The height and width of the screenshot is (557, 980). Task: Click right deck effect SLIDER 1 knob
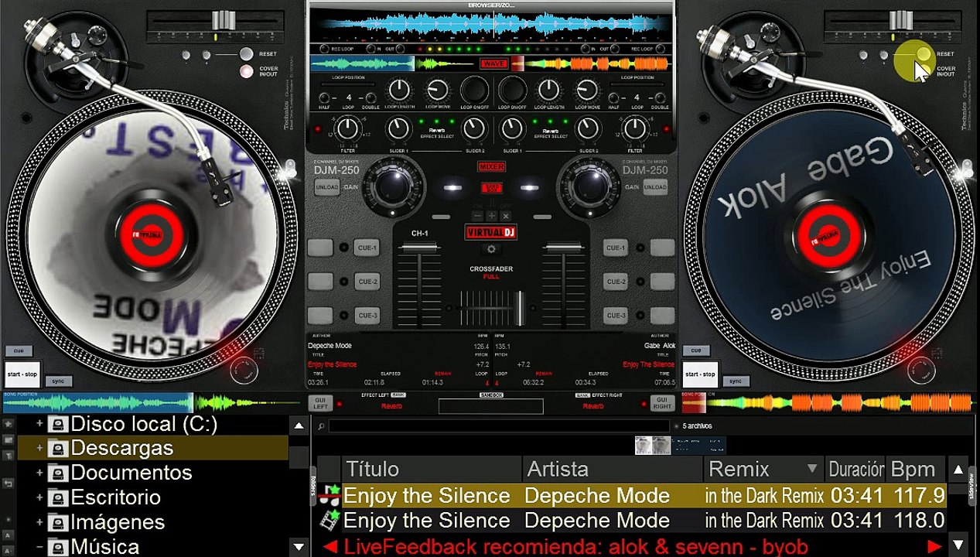[512, 128]
